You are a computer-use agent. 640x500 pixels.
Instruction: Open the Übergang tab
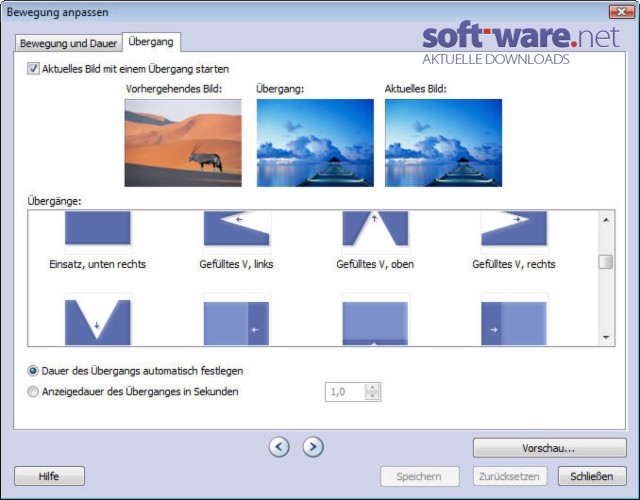pyautogui.click(x=151, y=42)
